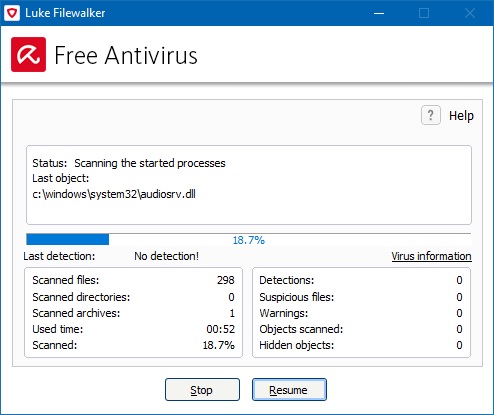
Task: Stop the running scan
Action: tap(202, 390)
